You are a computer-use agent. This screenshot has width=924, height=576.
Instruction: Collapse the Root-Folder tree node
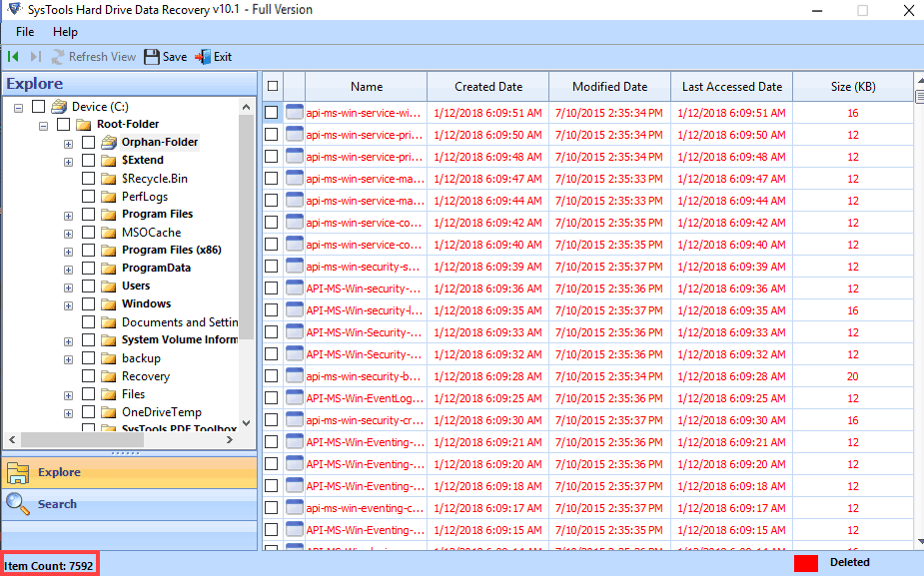click(x=43, y=126)
